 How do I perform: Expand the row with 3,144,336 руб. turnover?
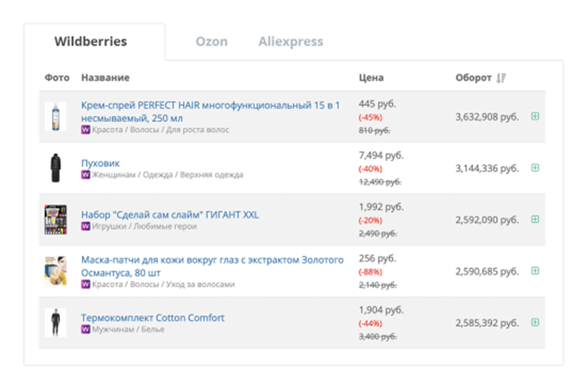coord(535,168)
